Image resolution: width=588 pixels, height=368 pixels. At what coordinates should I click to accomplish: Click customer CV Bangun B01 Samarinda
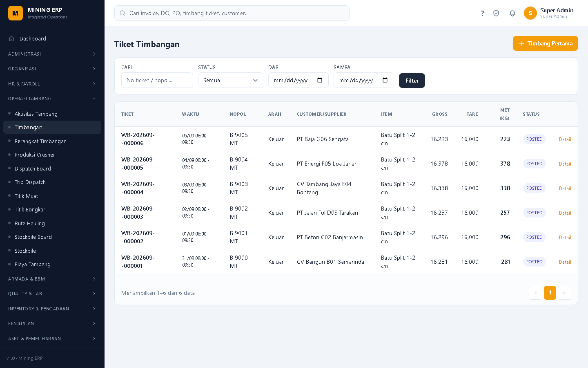pos(330,262)
